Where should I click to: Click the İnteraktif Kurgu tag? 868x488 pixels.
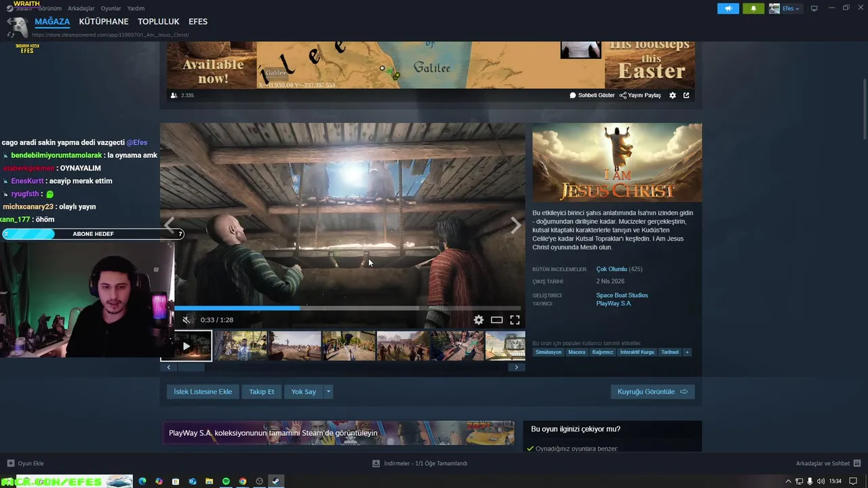coord(637,352)
